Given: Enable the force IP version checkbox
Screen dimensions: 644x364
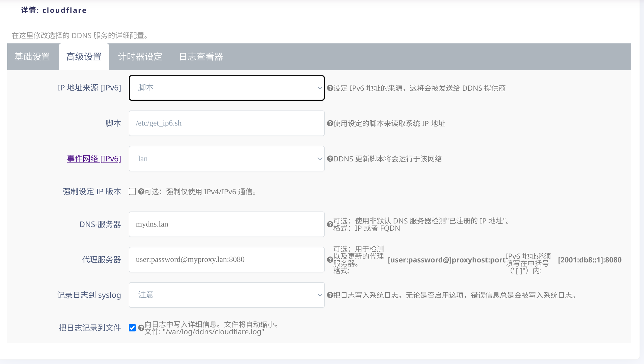Looking at the screenshot, I should point(132,191).
